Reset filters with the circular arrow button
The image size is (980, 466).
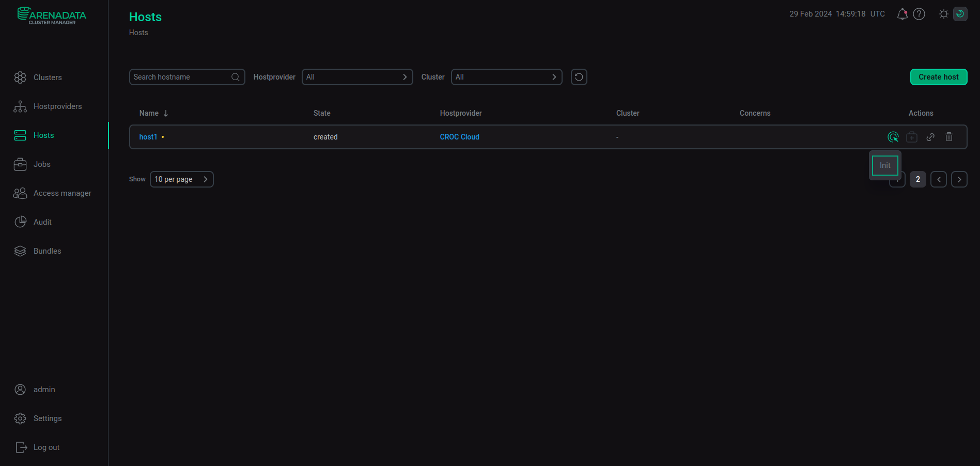click(579, 77)
